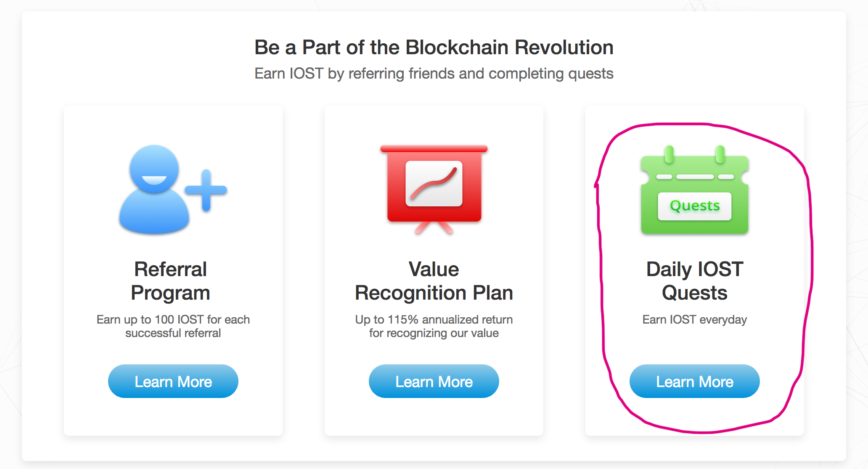Select the "Value Recognition Plan" heading
Screen dimensions: 868x469
pos(434,281)
